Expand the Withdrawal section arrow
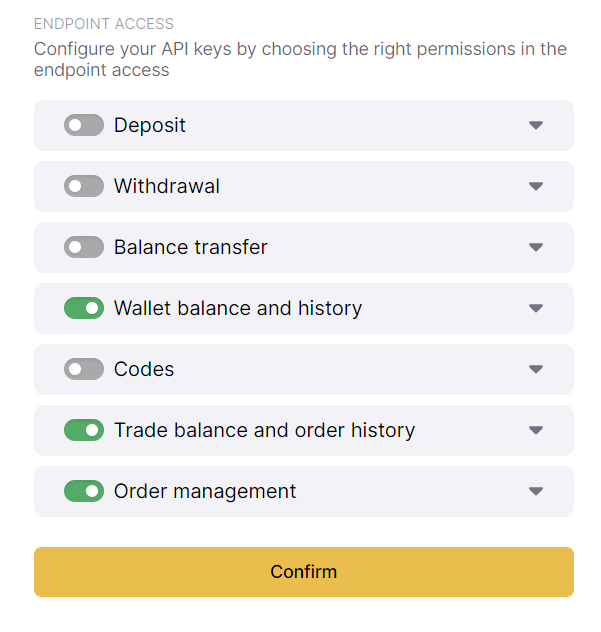Viewport: 601px width, 632px height. pos(536,186)
